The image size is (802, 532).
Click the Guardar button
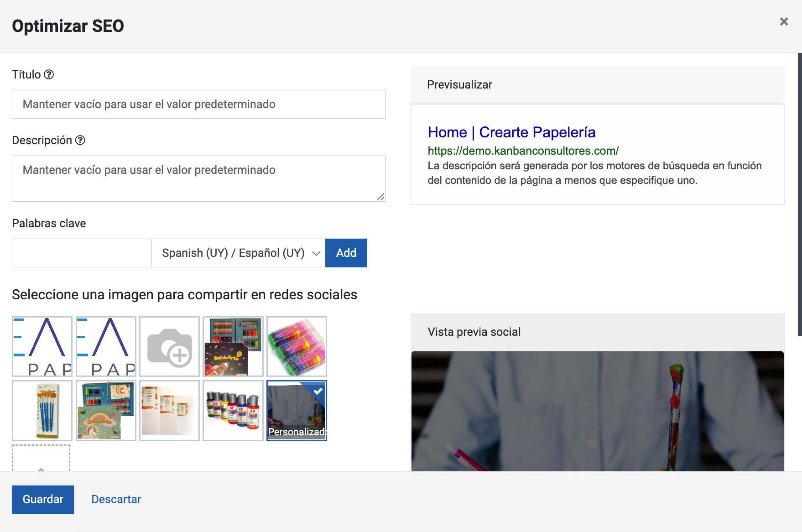[42, 499]
